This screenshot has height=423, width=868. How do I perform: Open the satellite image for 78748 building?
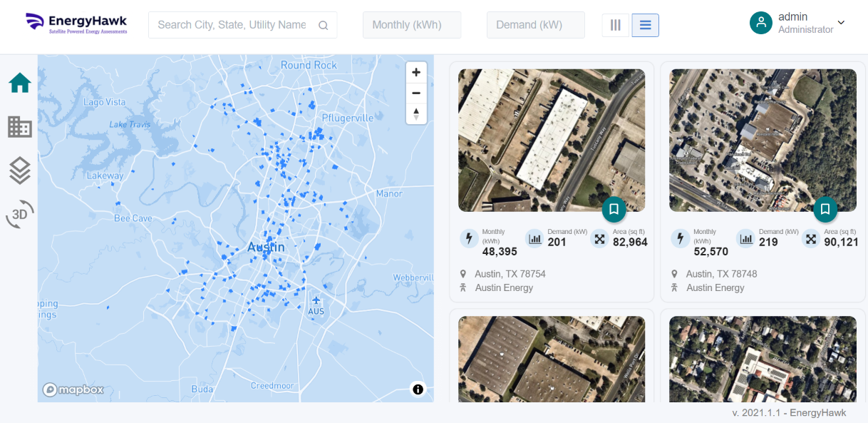[x=763, y=140]
